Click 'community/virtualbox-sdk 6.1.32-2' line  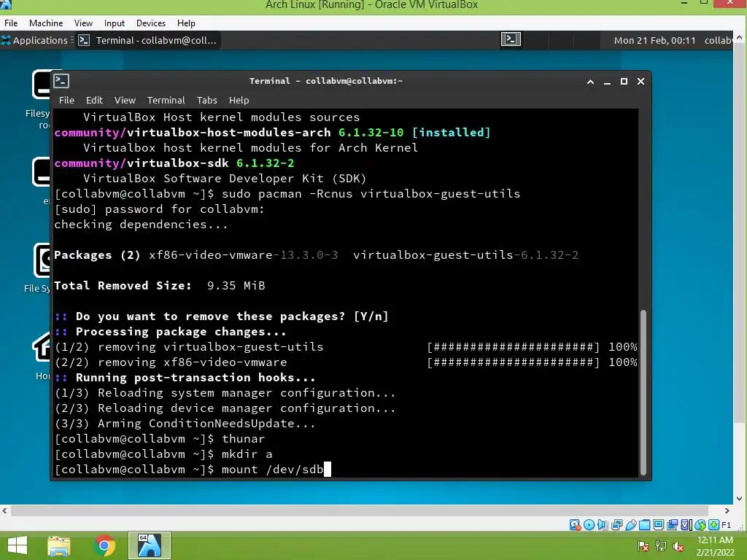pos(174,163)
